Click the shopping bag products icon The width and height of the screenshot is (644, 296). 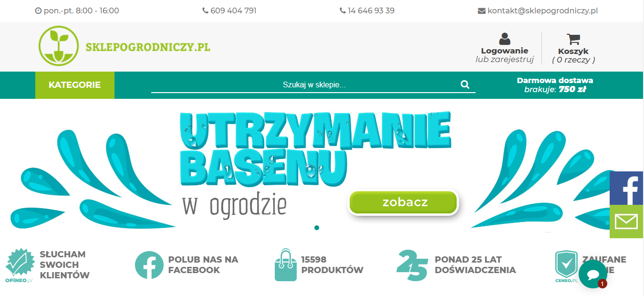285,265
